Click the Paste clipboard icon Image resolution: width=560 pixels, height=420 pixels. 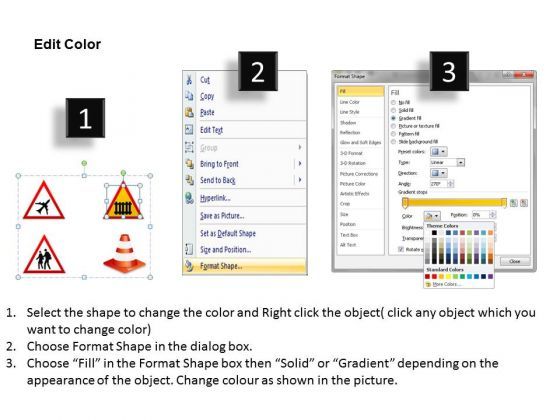click(x=189, y=112)
